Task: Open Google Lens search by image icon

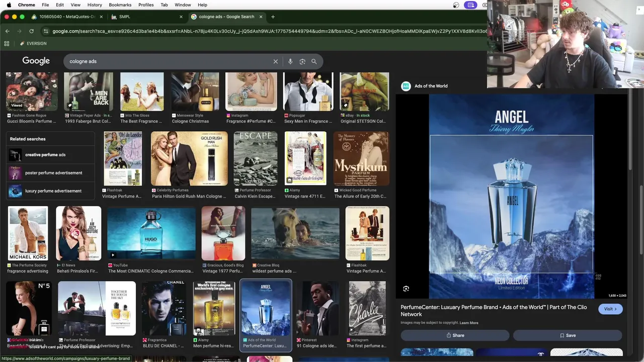Action: (302, 61)
